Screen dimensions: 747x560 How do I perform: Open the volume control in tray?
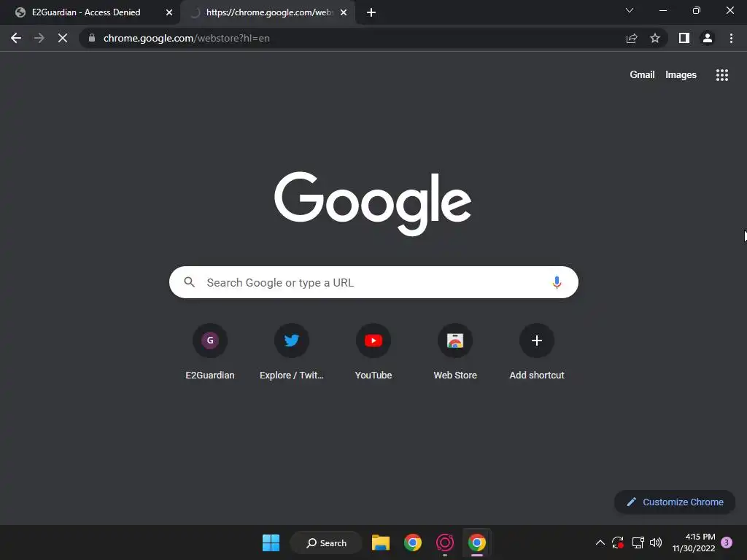[x=656, y=542]
